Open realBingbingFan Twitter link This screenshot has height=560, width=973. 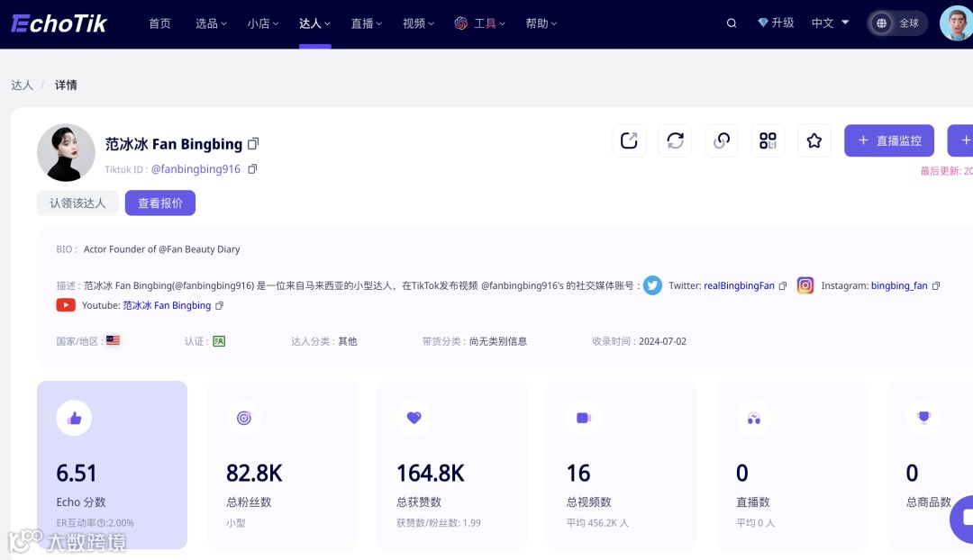(739, 286)
